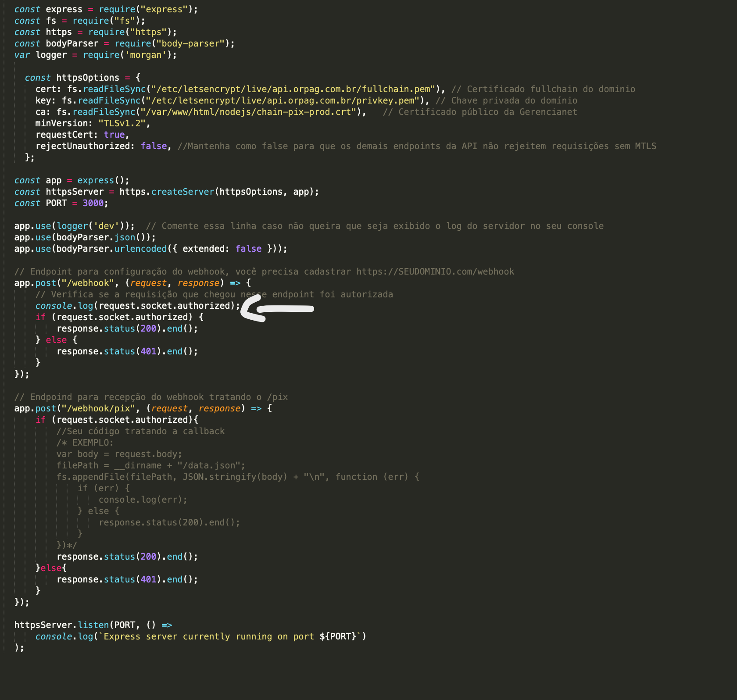This screenshot has height=700, width=737.
Task: Click the 'false' value of rejectUnauthorized
Action: pyautogui.click(x=154, y=146)
